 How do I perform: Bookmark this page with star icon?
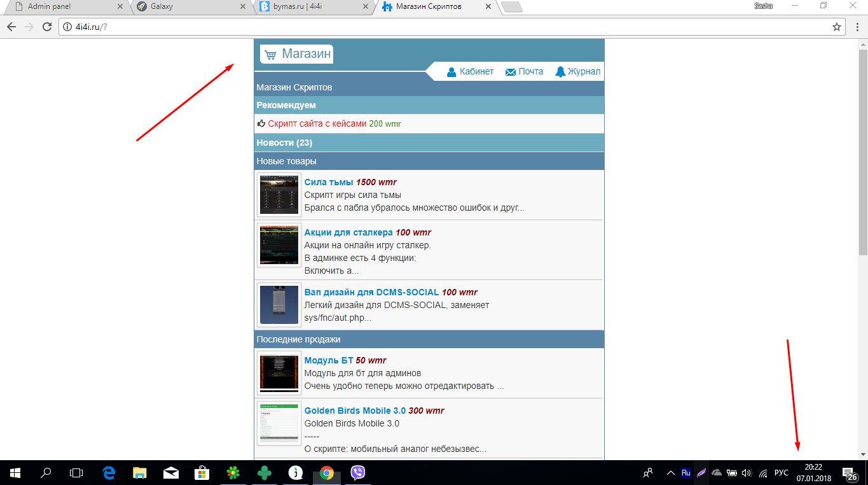pos(837,27)
